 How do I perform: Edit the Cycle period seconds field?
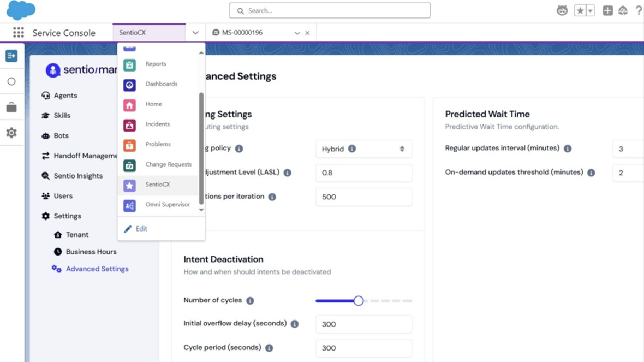pyautogui.click(x=363, y=348)
